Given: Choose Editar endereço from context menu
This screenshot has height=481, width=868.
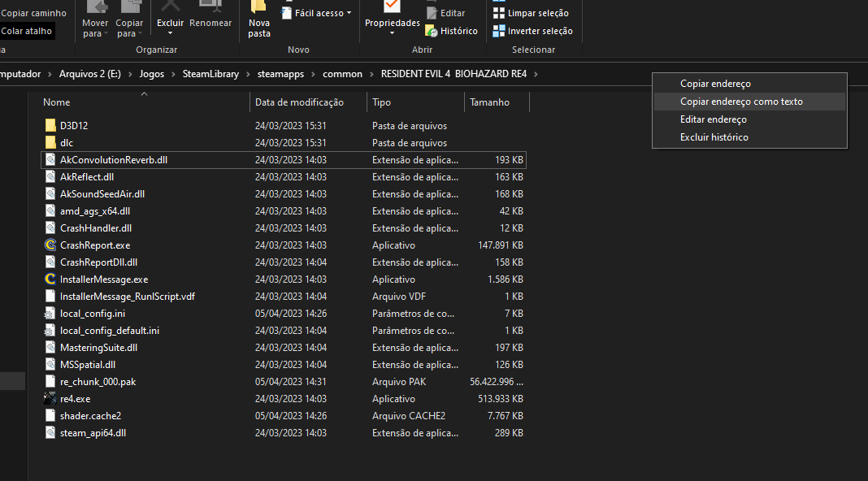Looking at the screenshot, I should pyautogui.click(x=749, y=119).
